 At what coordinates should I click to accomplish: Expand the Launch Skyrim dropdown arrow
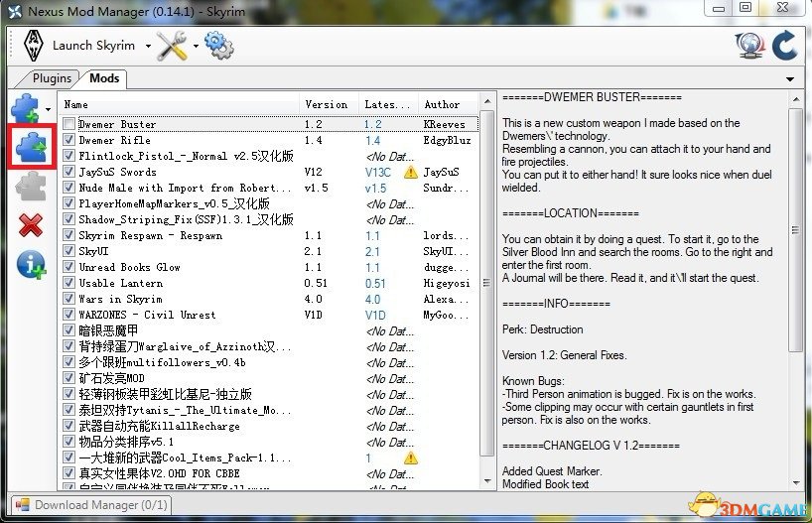point(148,46)
